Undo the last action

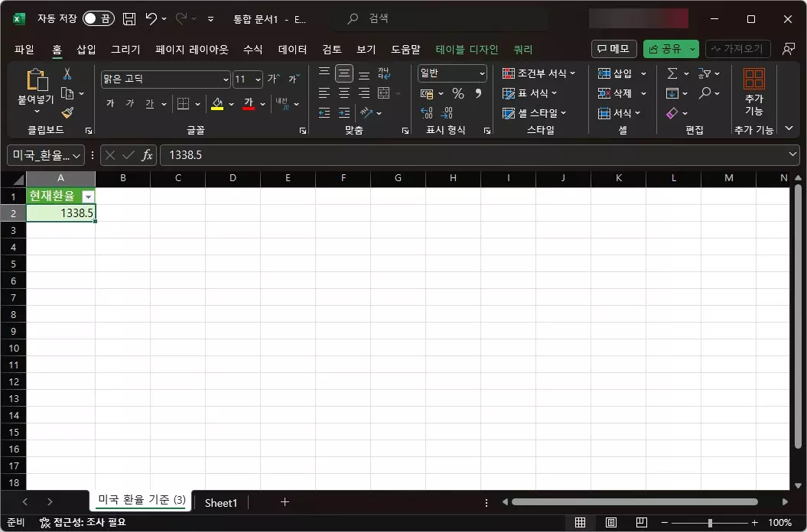(151, 19)
